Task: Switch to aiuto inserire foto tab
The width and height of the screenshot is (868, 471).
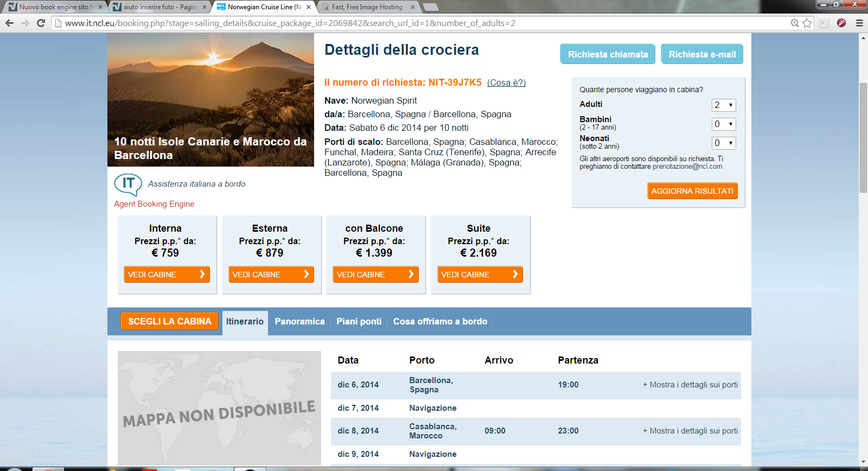Action: 159,7
